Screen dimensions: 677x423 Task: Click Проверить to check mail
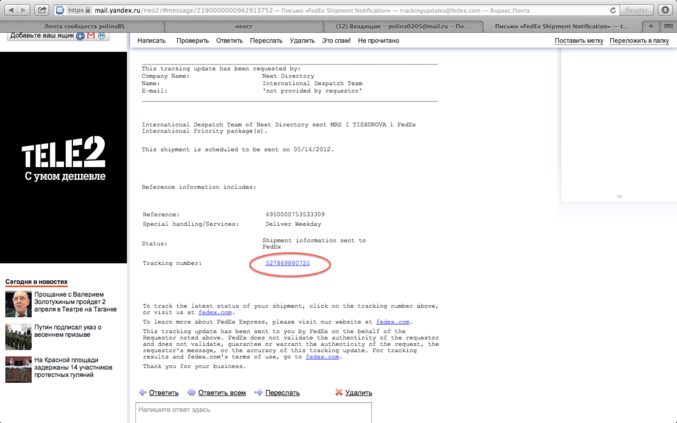(193, 41)
